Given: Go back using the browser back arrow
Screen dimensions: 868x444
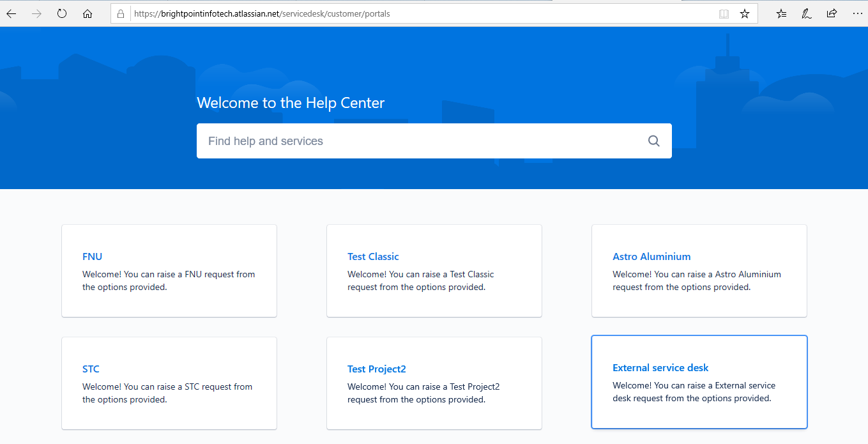Looking at the screenshot, I should 11,13.
